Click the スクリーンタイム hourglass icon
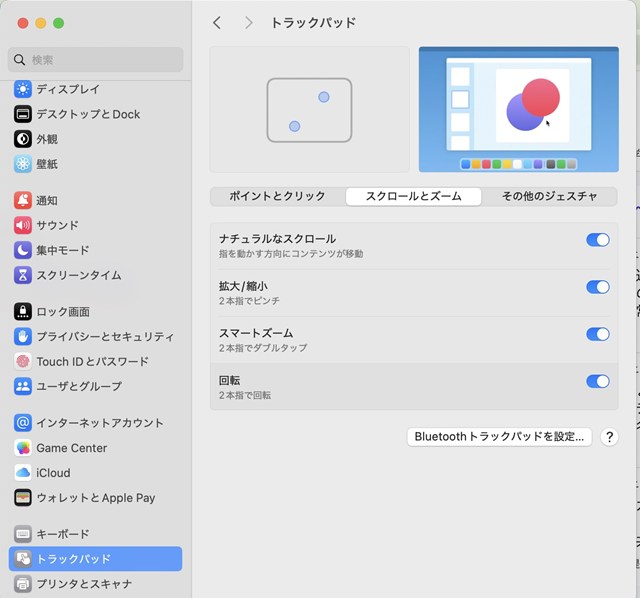Screen dimensions: 640x598 23,275
